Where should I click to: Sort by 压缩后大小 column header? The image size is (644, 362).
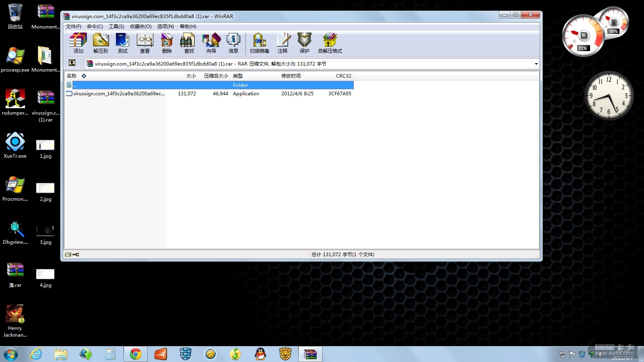pos(214,76)
